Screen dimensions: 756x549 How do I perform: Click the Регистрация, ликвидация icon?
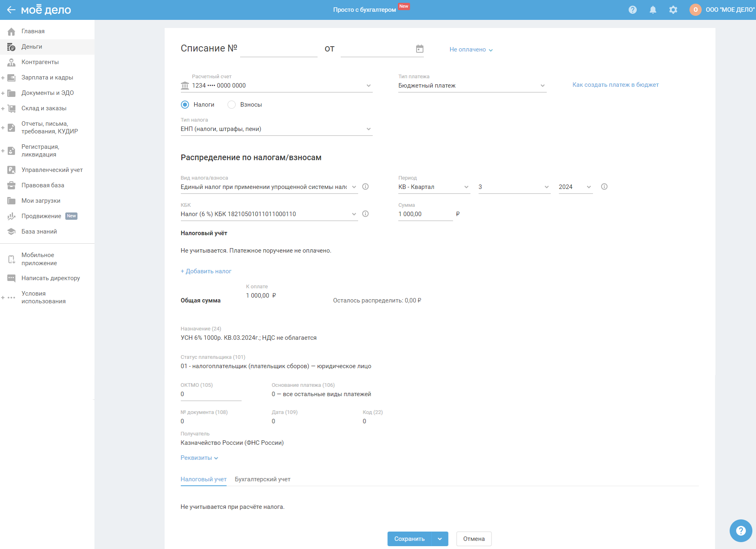click(x=11, y=151)
